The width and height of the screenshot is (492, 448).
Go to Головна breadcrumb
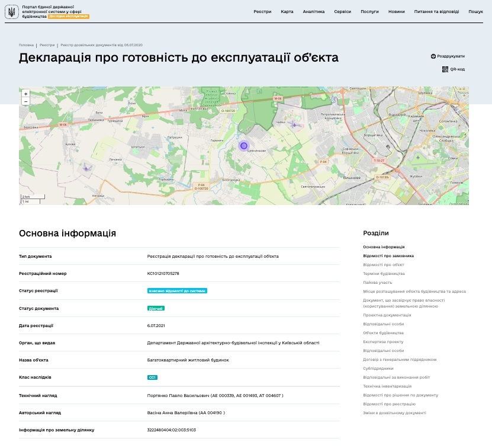[26, 45]
